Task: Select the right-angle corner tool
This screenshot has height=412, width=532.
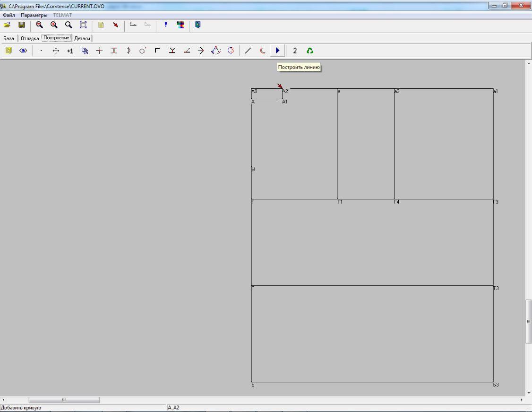Action: coord(157,51)
